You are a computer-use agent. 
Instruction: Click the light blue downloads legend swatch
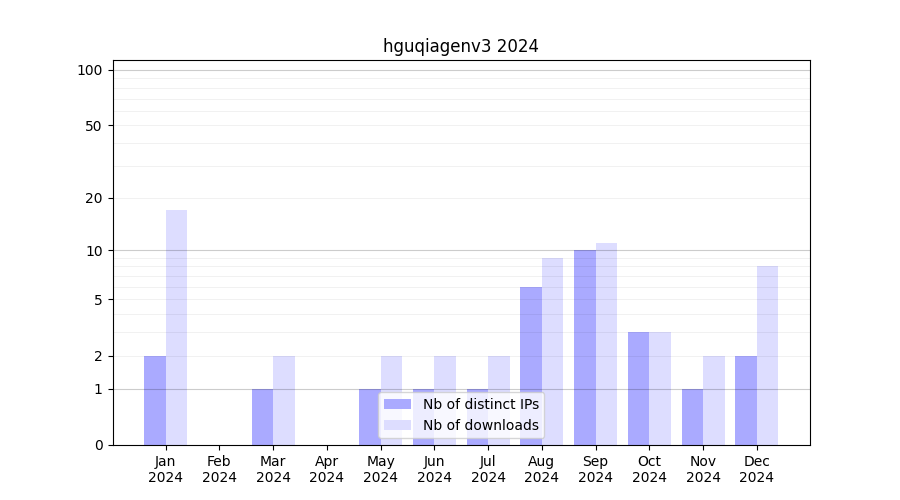397,425
